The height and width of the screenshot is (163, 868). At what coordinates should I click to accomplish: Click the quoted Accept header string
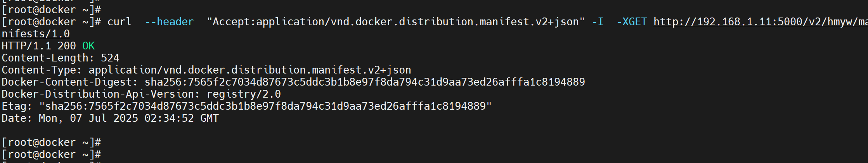tap(396, 22)
